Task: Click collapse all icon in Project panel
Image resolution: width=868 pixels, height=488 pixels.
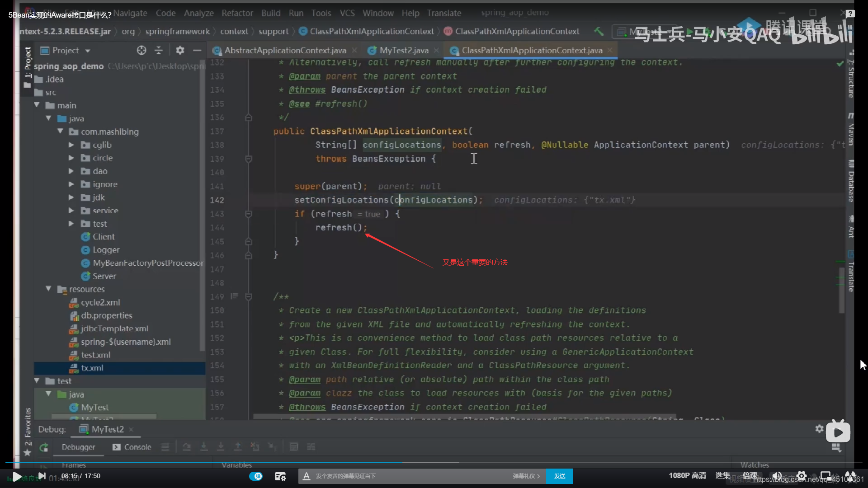Action: (159, 50)
